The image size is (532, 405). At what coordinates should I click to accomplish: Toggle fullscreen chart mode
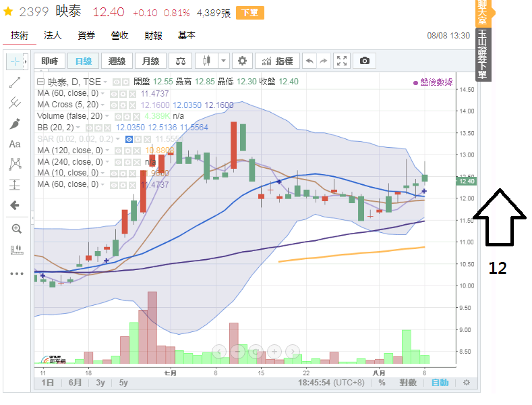342,61
